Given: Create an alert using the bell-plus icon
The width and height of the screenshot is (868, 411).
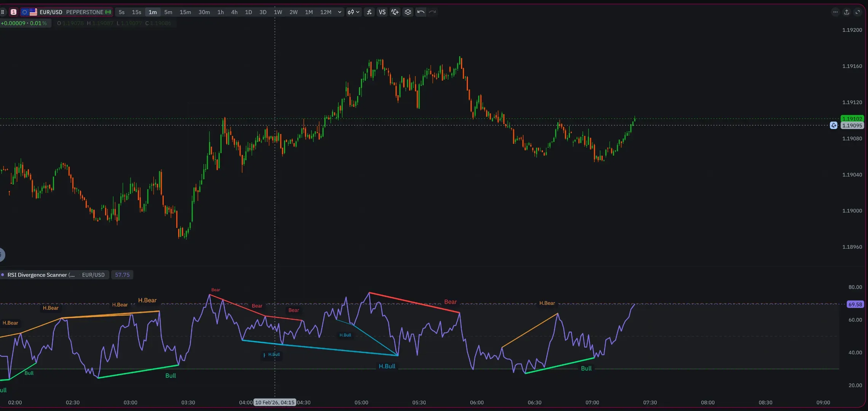Looking at the screenshot, I should [x=395, y=12].
